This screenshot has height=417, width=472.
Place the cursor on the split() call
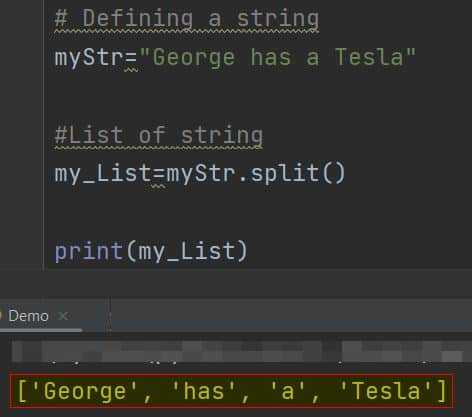[298, 173]
